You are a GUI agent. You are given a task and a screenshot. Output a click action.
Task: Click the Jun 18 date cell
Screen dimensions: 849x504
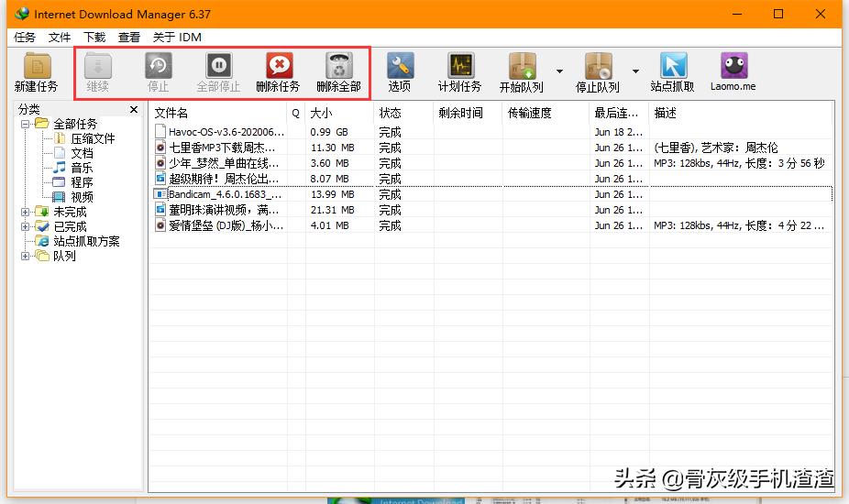[x=618, y=132]
